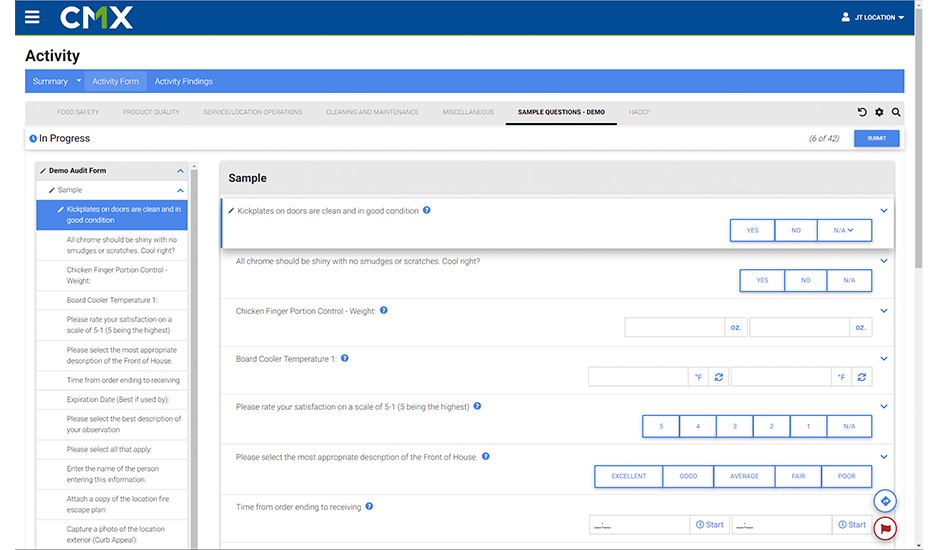Select YES for Kickplates on doors question

[x=752, y=230]
